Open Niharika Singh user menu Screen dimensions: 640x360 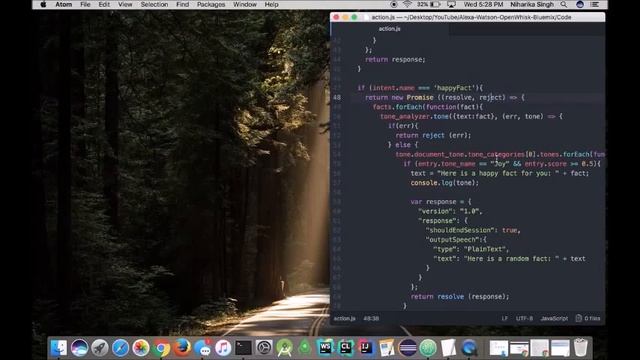[532, 4]
